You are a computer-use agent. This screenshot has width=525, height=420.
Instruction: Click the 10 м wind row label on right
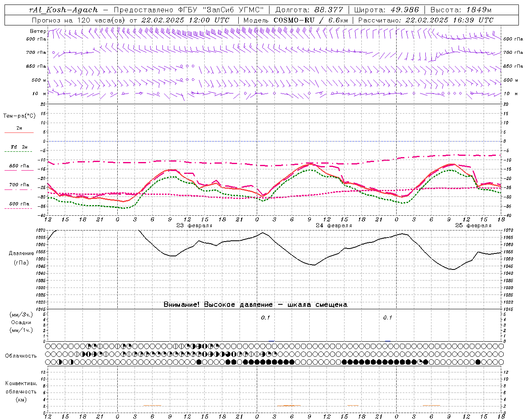point(511,94)
